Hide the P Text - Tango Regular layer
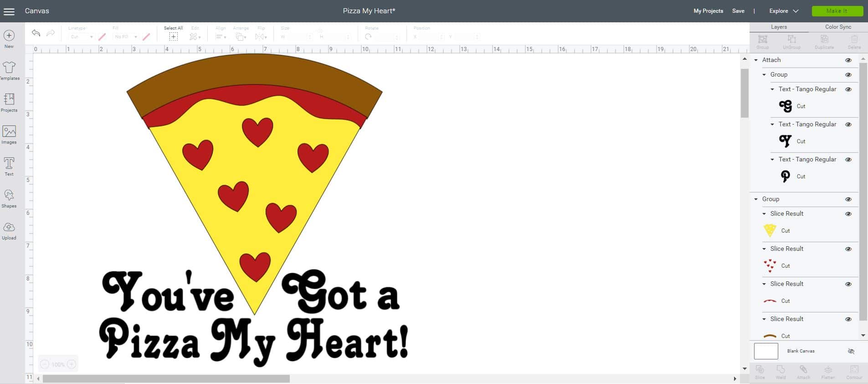Screen dimensions: 868x384 tap(848, 160)
